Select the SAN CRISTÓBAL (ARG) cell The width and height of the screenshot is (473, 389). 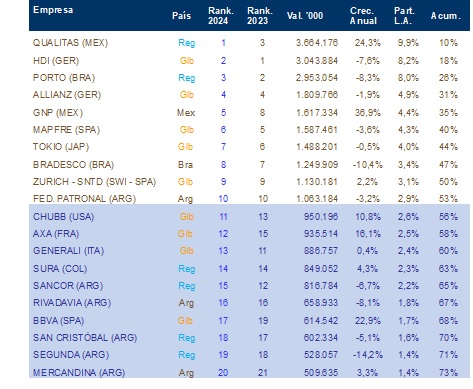click(85, 338)
